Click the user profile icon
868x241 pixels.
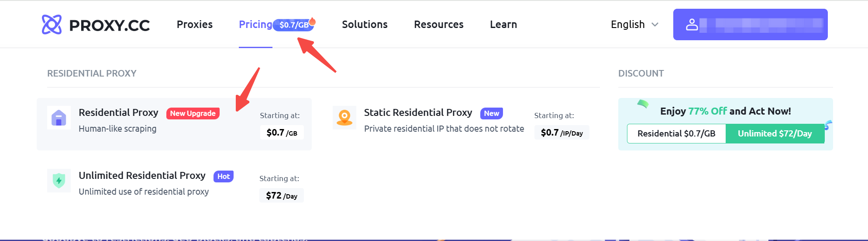point(692,24)
